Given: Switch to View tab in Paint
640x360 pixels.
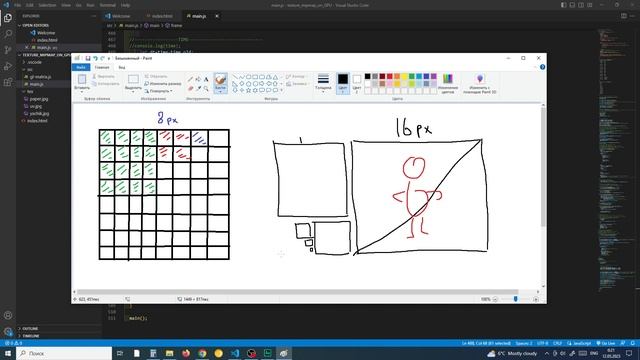Looking at the screenshot, I should (122, 67).
